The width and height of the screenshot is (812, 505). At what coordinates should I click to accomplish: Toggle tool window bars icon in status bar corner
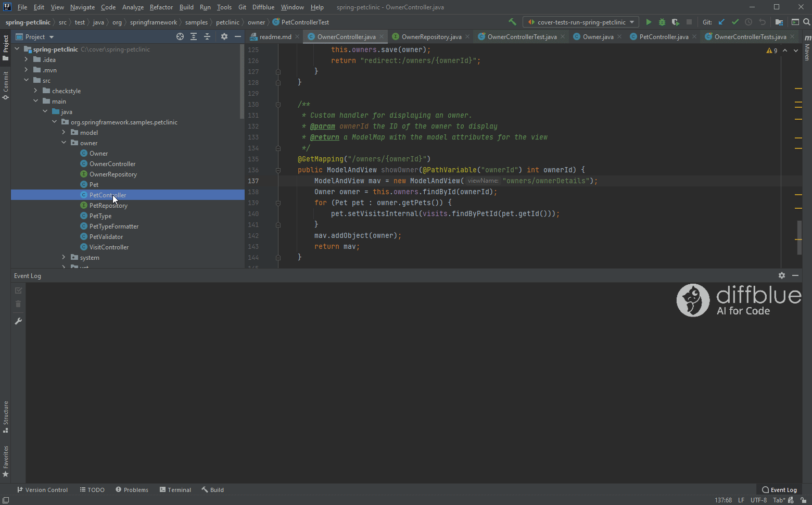tap(6, 500)
